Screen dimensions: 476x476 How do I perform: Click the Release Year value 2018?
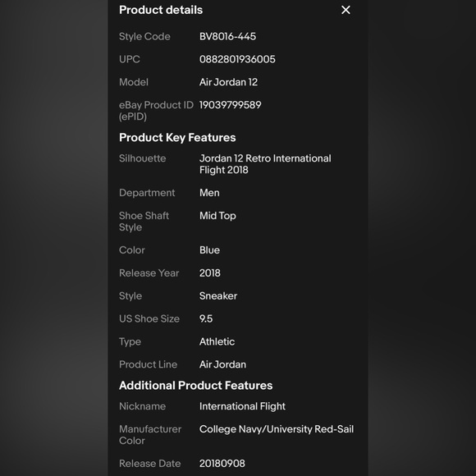tap(210, 273)
